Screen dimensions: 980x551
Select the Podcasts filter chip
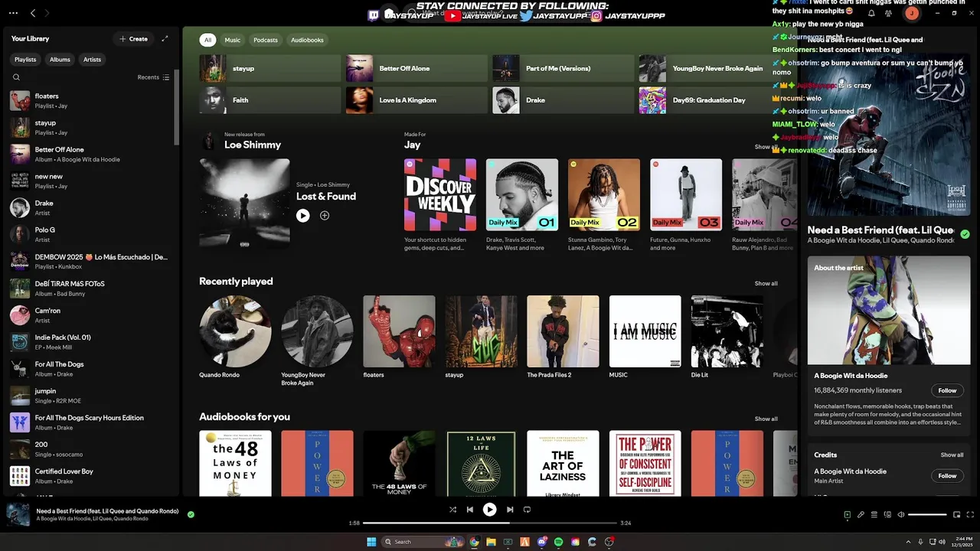coord(266,40)
